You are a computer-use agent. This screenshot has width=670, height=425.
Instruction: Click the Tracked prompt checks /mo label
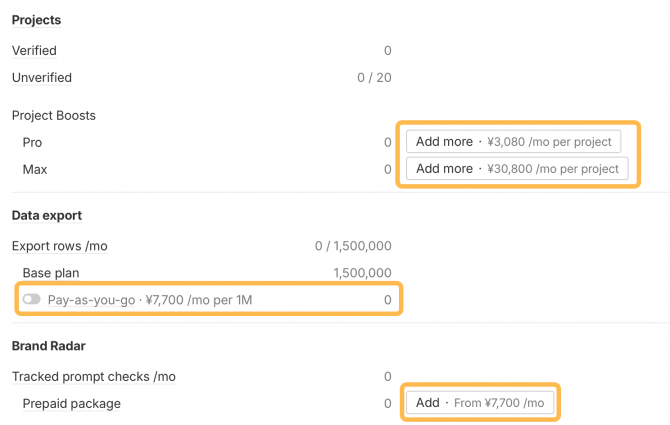click(x=93, y=376)
